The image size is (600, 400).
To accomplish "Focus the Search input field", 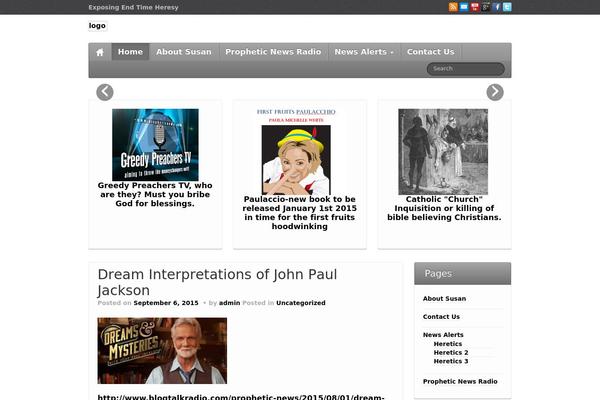I will (466, 69).
